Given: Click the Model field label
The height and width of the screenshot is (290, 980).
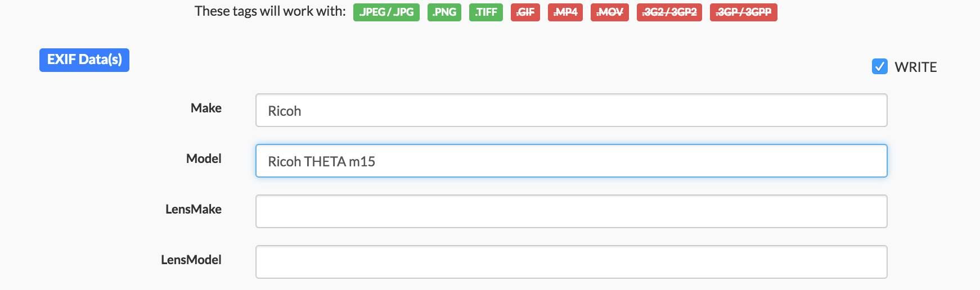Looking at the screenshot, I should coord(204,159).
